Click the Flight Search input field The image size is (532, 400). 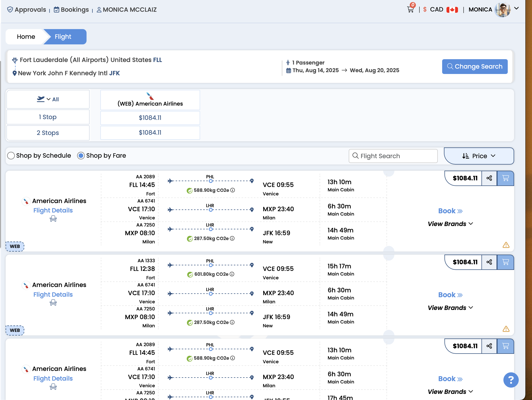393,156
